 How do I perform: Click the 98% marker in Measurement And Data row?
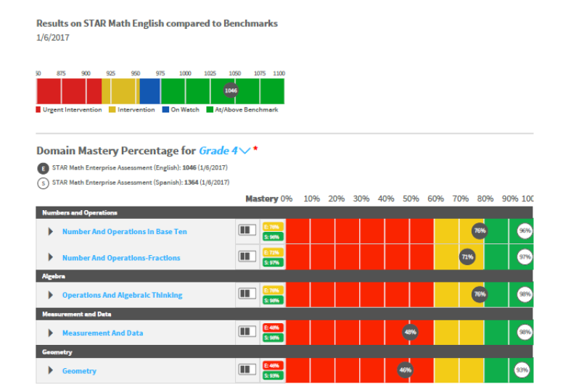point(525,332)
